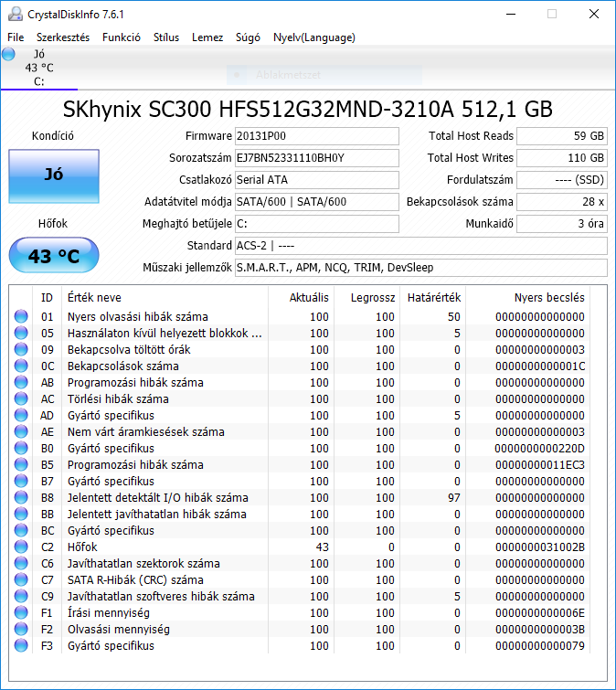Click the Munkaidő value 3 óra

click(562, 224)
